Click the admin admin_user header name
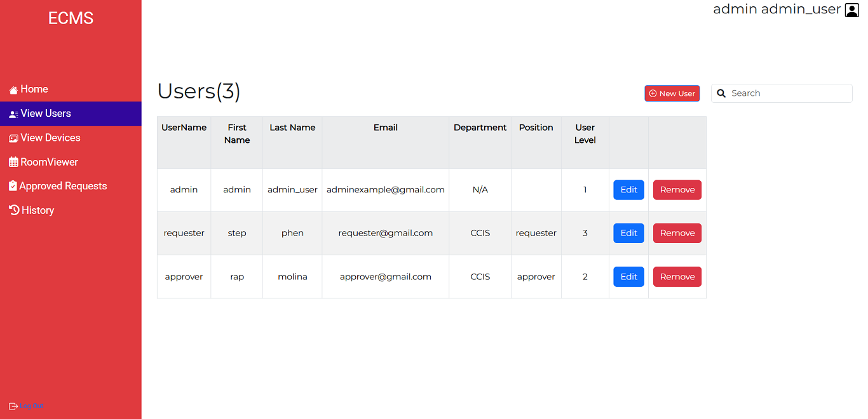 [776, 10]
